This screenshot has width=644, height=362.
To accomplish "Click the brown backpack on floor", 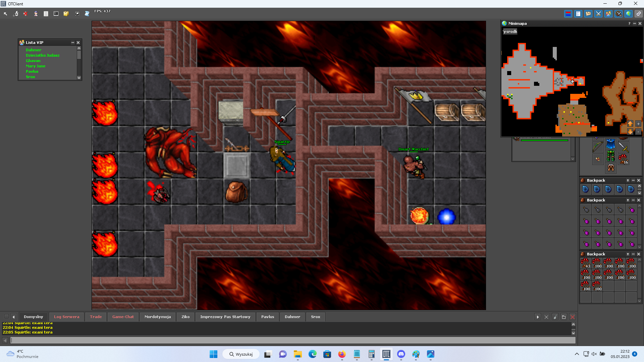I will tap(236, 192).
